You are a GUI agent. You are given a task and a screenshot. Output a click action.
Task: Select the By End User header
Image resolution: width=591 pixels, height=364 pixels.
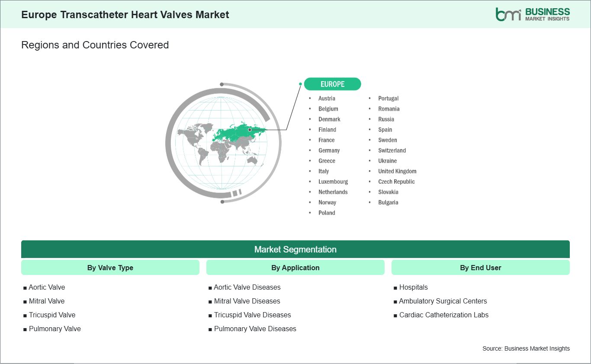pyautogui.click(x=480, y=268)
